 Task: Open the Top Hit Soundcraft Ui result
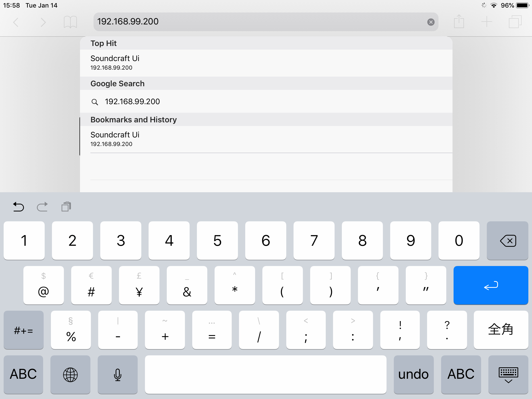pos(266,63)
